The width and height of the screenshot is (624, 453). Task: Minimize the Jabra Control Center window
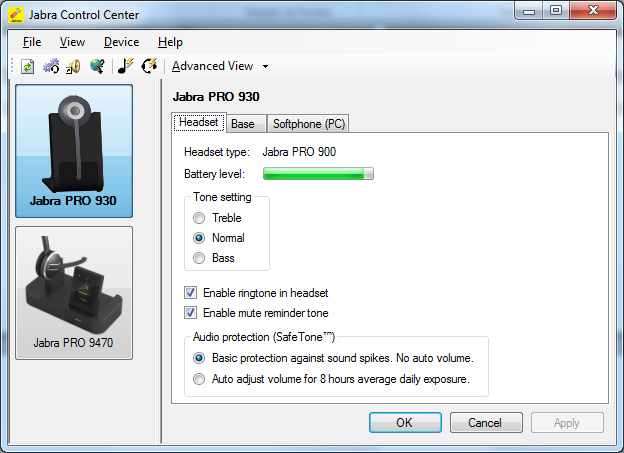point(528,10)
